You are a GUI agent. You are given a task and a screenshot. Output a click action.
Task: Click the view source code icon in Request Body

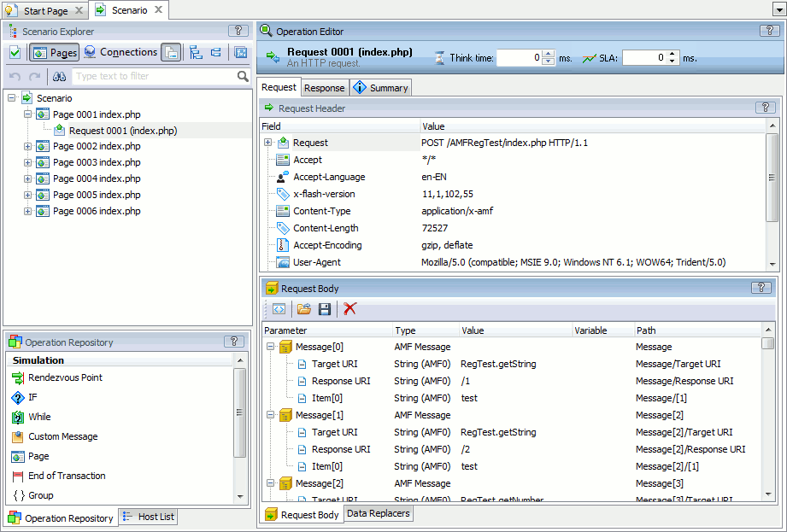(x=279, y=309)
